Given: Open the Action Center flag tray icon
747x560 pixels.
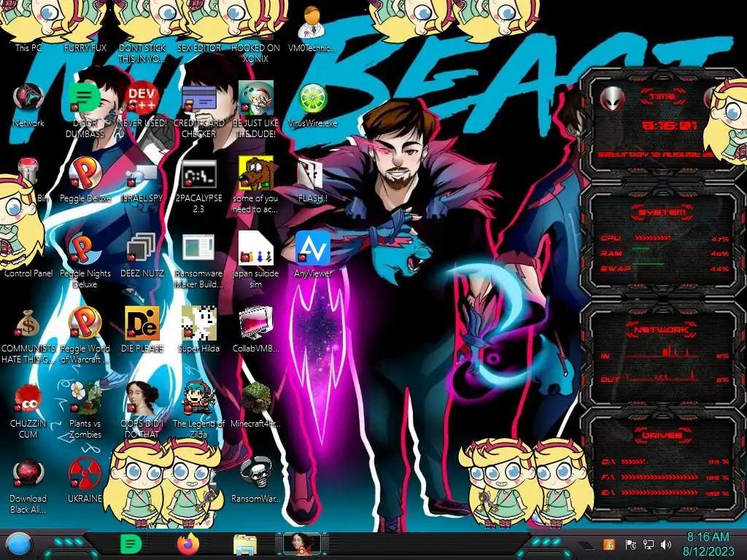Looking at the screenshot, I should click(630, 544).
